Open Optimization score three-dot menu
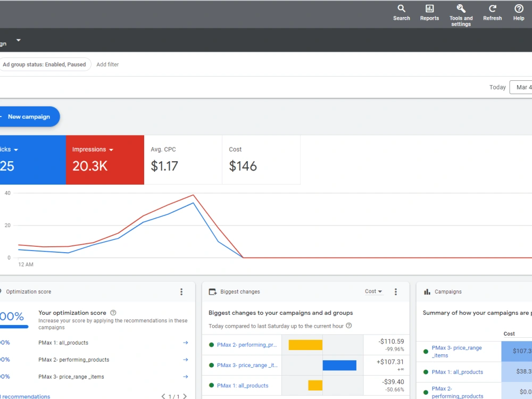The height and width of the screenshot is (399, 532). pos(181,292)
